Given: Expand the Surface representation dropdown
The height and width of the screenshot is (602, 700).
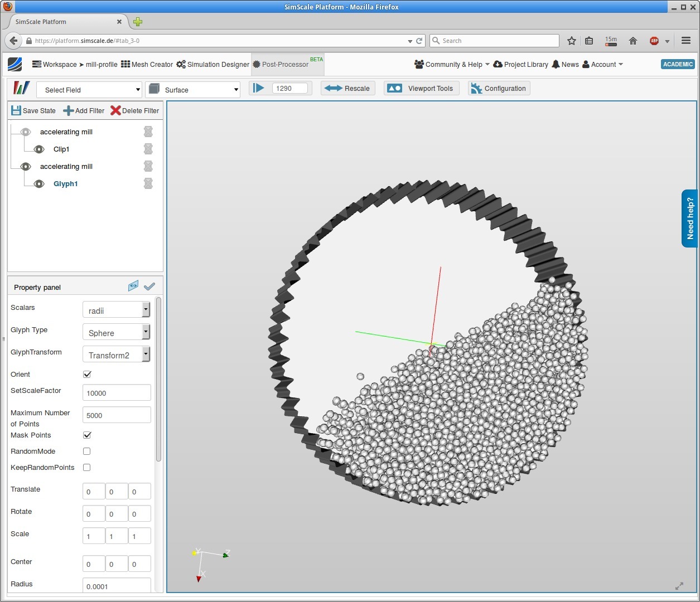Looking at the screenshot, I should click(193, 90).
